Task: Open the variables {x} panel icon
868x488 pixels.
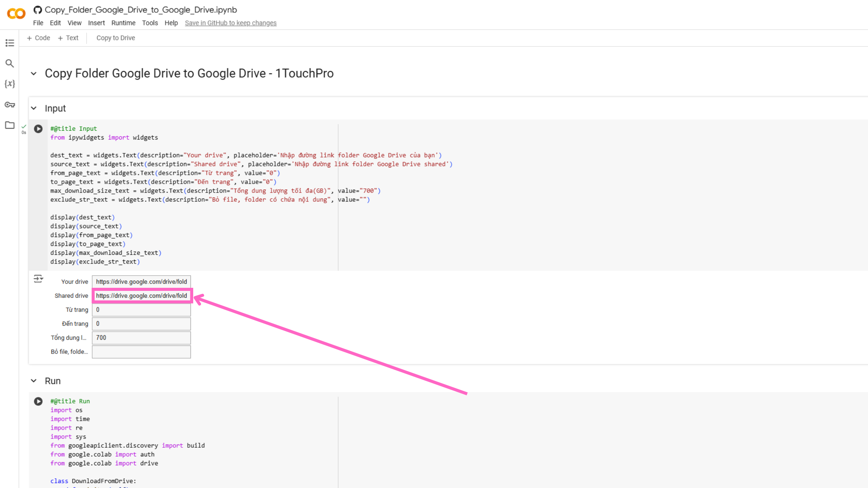Action: pos(10,84)
